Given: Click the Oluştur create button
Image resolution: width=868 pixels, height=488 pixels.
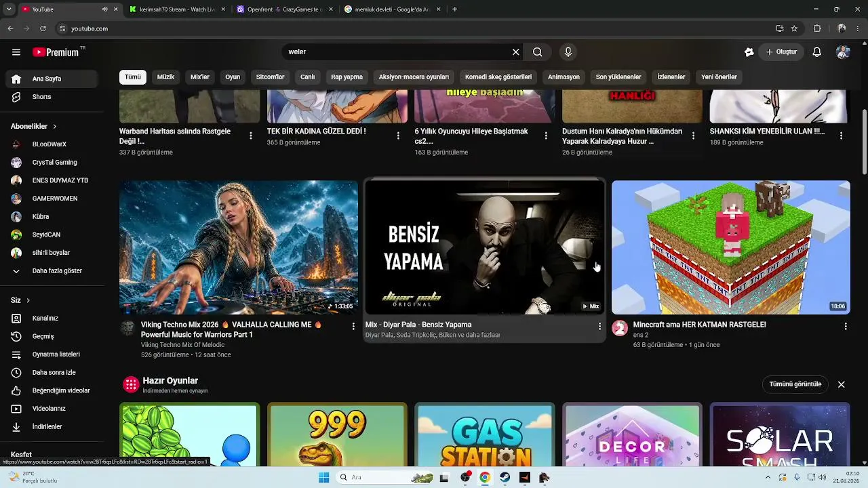Looking at the screenshot, I should click(x=781, y=52).
